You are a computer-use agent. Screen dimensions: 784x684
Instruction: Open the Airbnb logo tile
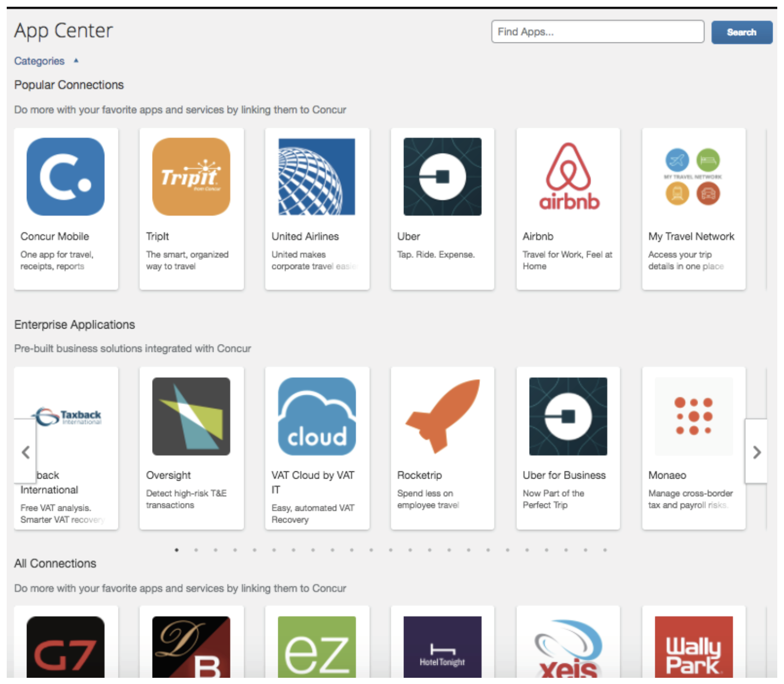point(568,176)
